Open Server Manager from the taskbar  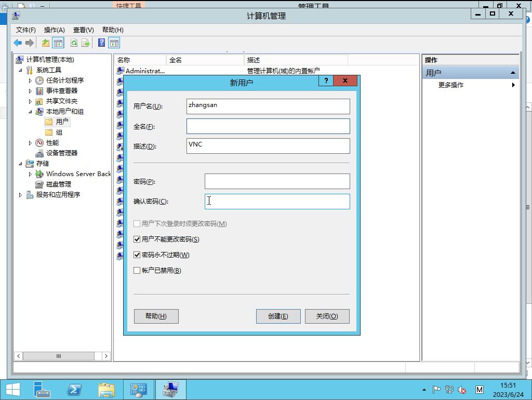coord(42,389)
